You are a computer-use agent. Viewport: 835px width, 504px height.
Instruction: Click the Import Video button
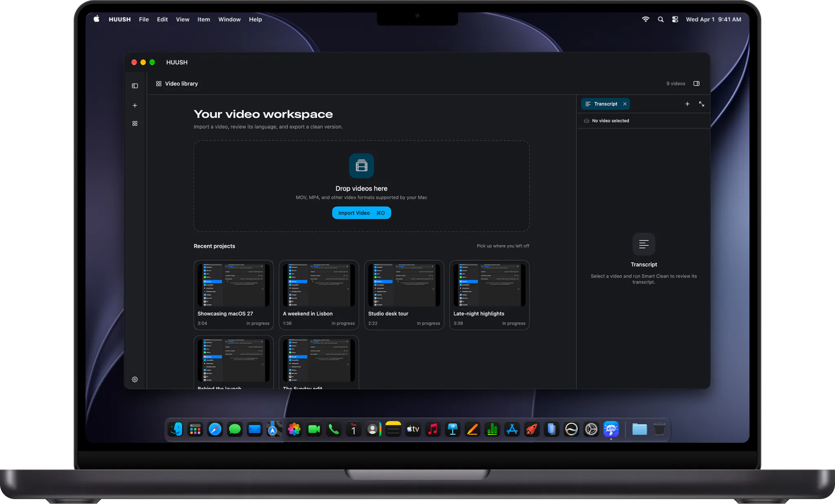(361, 213)
